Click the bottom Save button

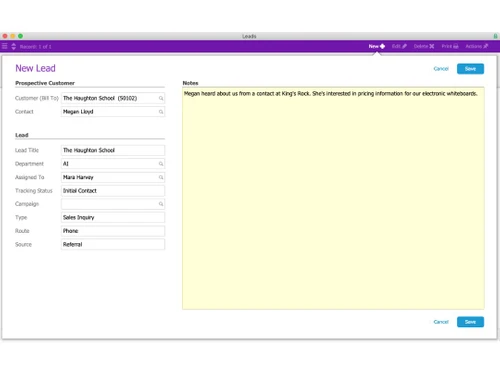(x=470, y=322)
